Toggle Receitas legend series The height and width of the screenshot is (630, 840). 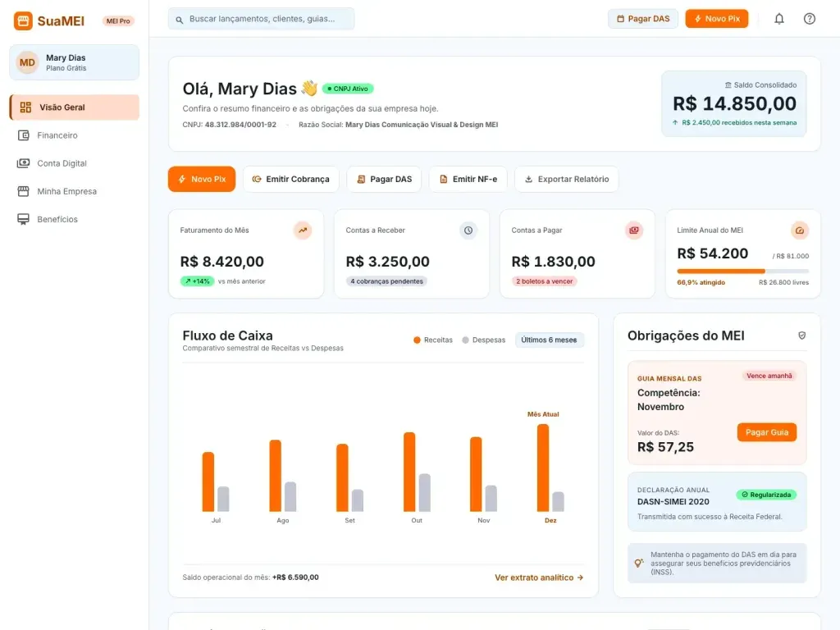coord(433,340)
